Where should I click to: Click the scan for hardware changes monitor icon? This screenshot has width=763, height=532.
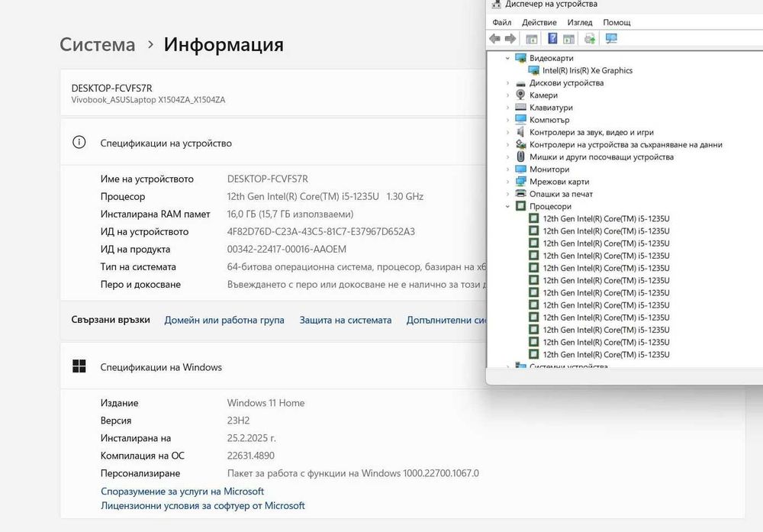pos(611,38)
